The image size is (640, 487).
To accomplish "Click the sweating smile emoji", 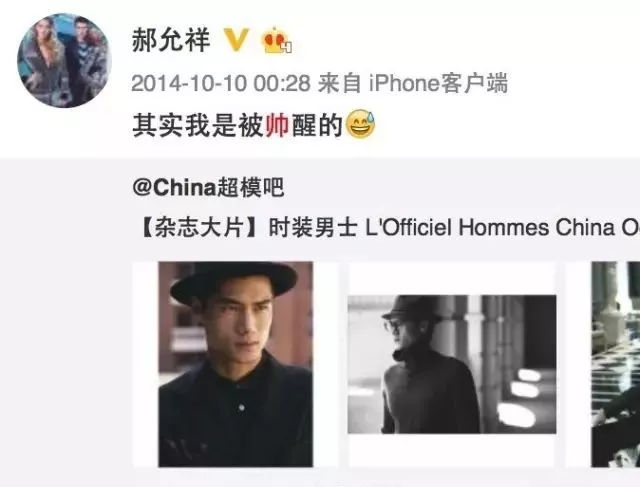I will pyautogui.click(x=361, y=124).
